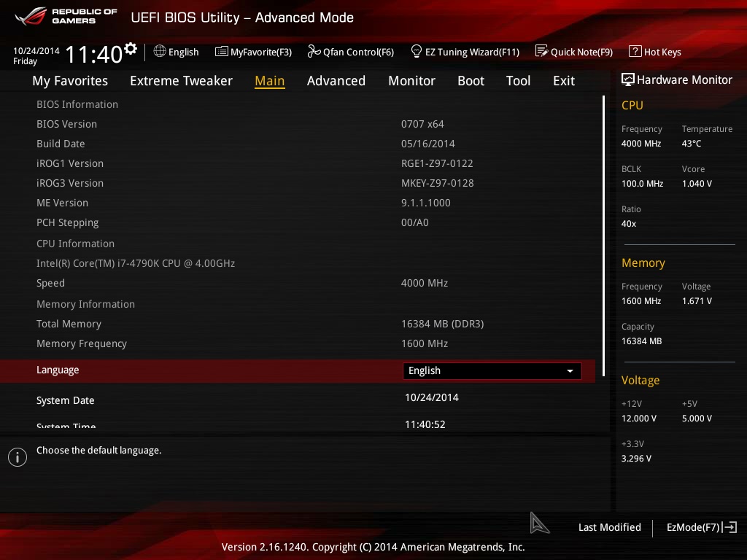Open the Monitor tab
Image resolution: width=747 pixels, height=560 pixels.
(411, 81)
